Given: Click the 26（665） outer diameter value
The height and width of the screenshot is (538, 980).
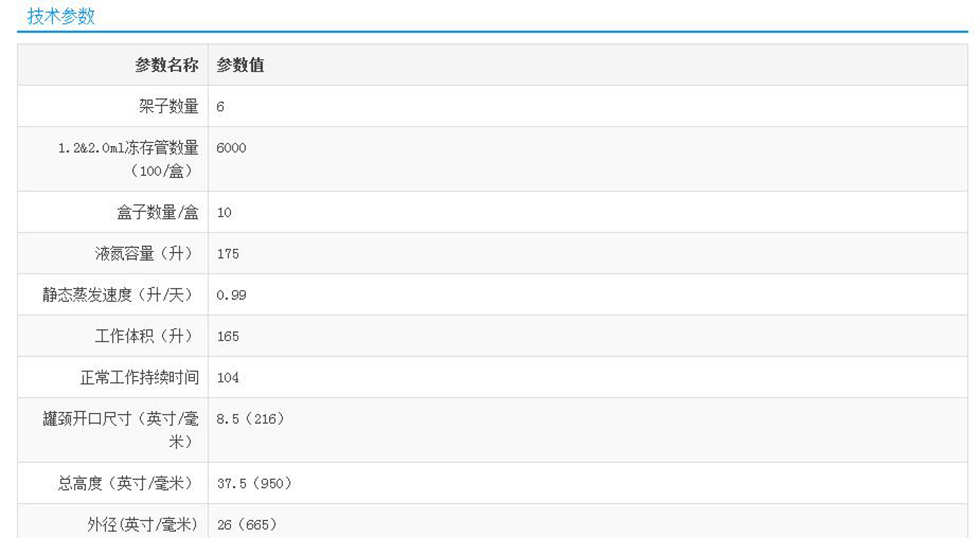Looking at the screenshot, I should coord(246,524).
